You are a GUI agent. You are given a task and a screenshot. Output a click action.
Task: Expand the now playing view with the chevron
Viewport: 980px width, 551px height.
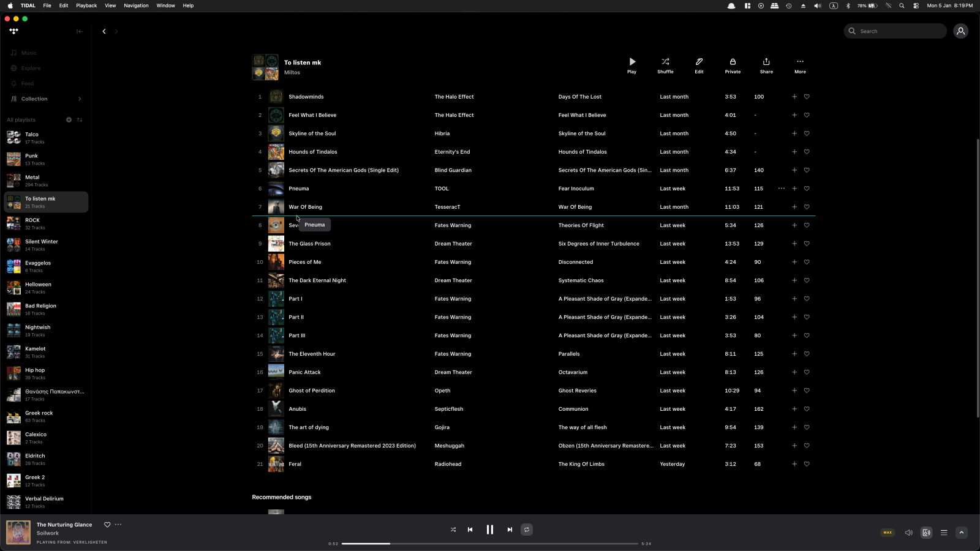click(961, 532)
